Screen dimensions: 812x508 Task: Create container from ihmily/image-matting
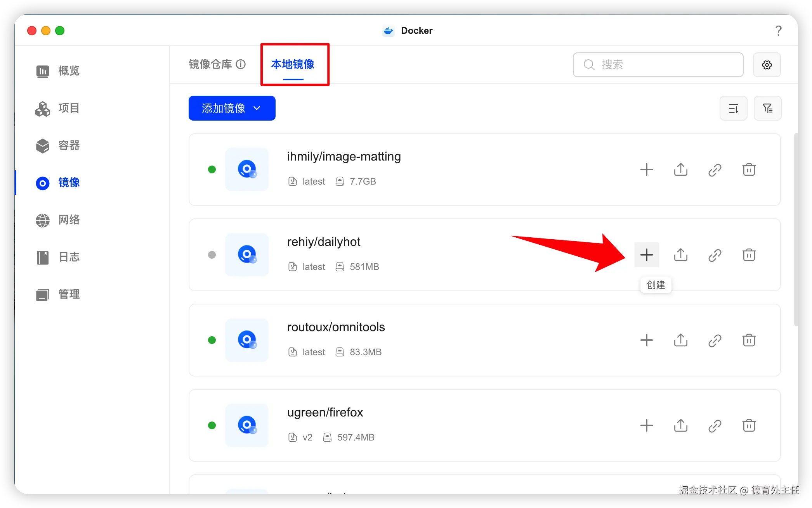[x=647, y=169]
